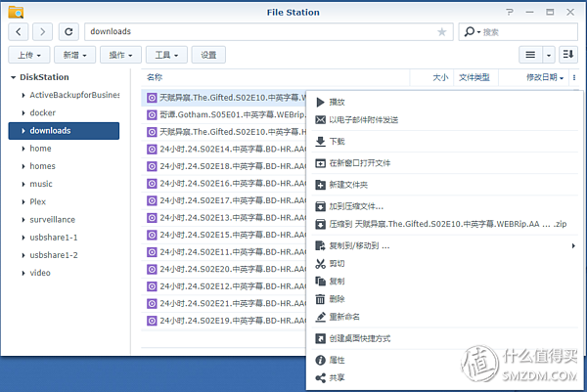Click video icon of 24.S02E14 file
Image resolution: width=587 pixels, height=392 pixels.
pyautogui.click(x=152, y=150)
